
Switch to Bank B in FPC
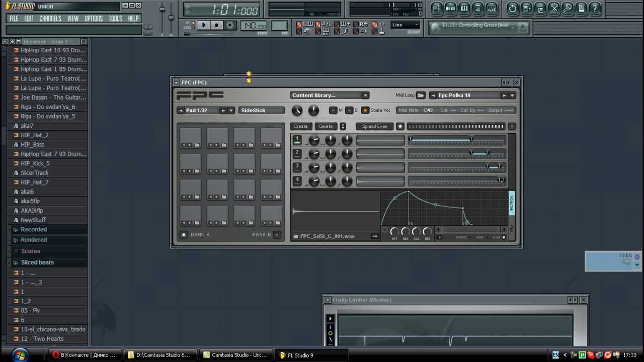click(x=277, y=235)
